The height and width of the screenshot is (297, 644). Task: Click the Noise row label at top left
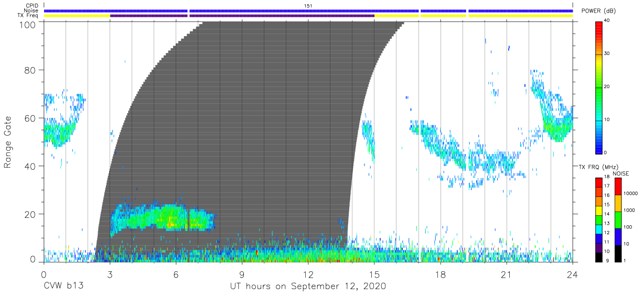pyautogui.click(x=30, y=10)
